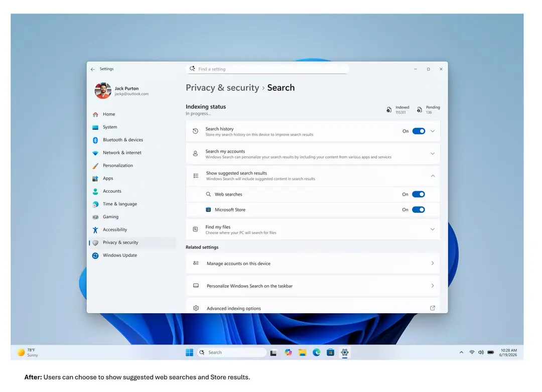The image size is (542, 392).
Task: Open Copilot from the taskbar
Action: 288,352
